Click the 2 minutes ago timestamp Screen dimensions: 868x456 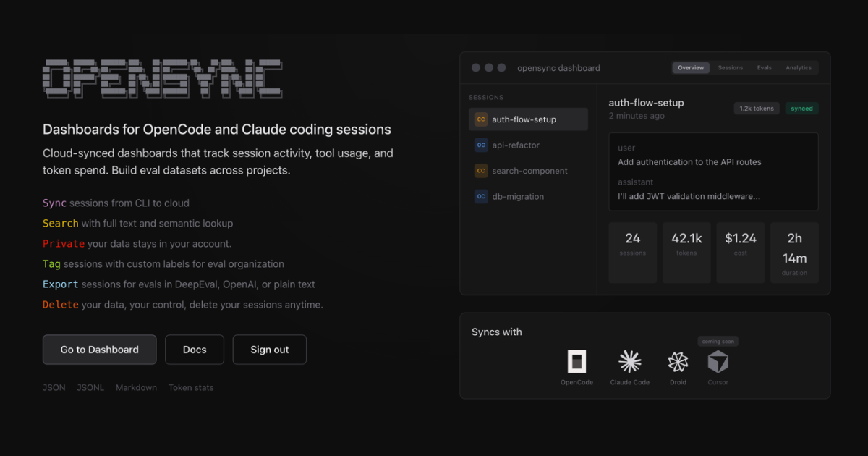(637, 116)
